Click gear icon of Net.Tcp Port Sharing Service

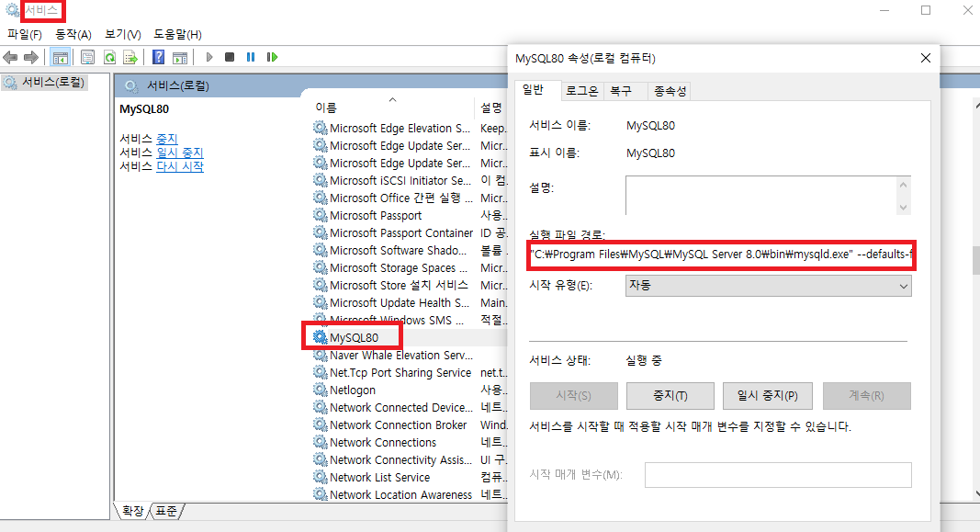click(320, 372)
